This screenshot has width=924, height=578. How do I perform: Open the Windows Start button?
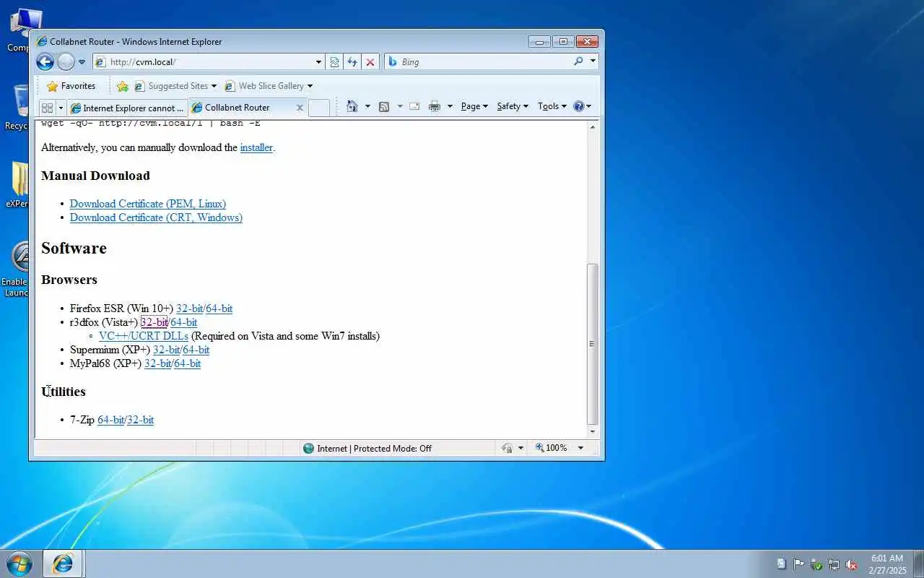click(19, 564)
